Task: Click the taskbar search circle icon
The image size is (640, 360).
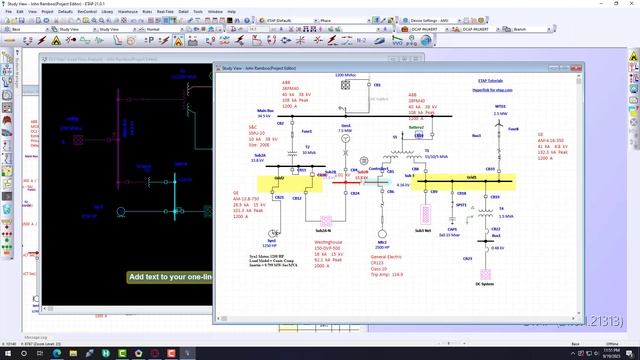Action: (x=24, y=353)
